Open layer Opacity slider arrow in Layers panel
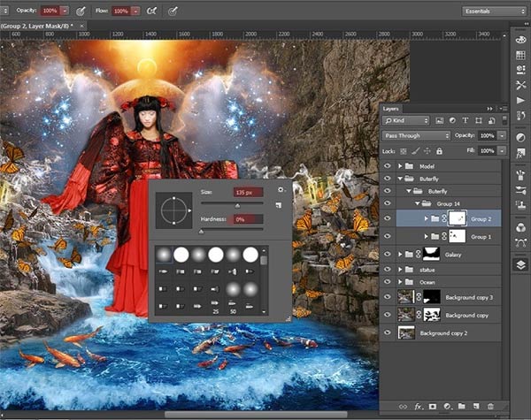The height and width of the screenshot is (420, 531). (x=502, y=135)
